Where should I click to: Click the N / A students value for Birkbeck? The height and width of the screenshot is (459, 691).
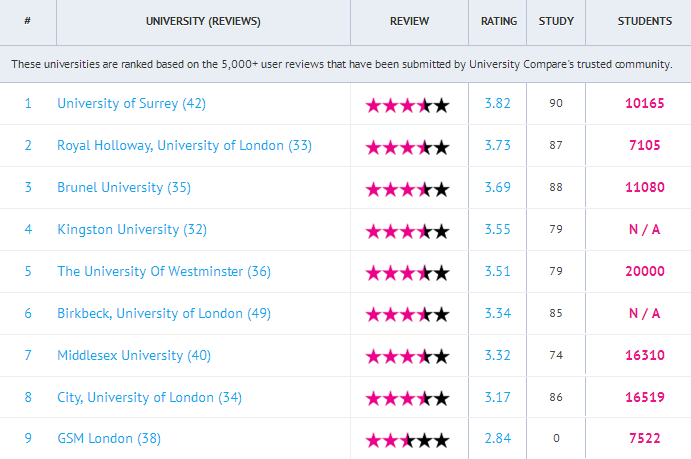(645, 313)
